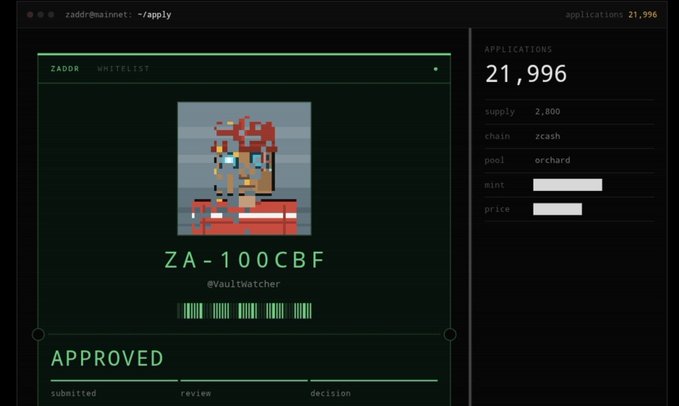Click the supply row label
The height and width of the screenshot is (406, 679).
tap(500, 112)
